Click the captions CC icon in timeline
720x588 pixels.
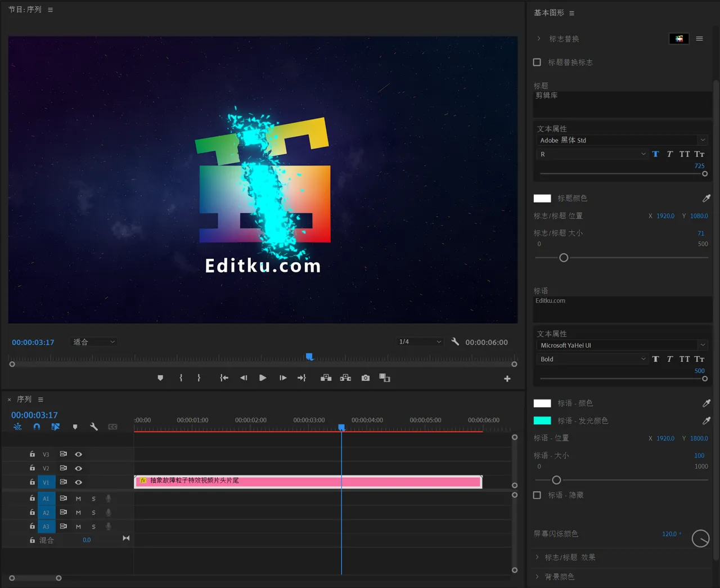pos(112,427)
